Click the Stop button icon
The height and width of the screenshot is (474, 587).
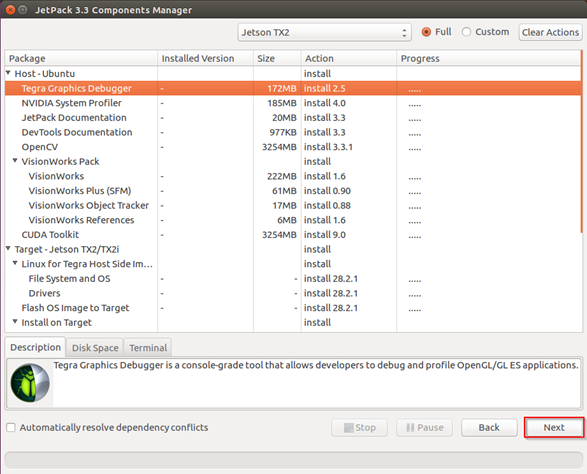pyautogui.click(x=349, y=428)
